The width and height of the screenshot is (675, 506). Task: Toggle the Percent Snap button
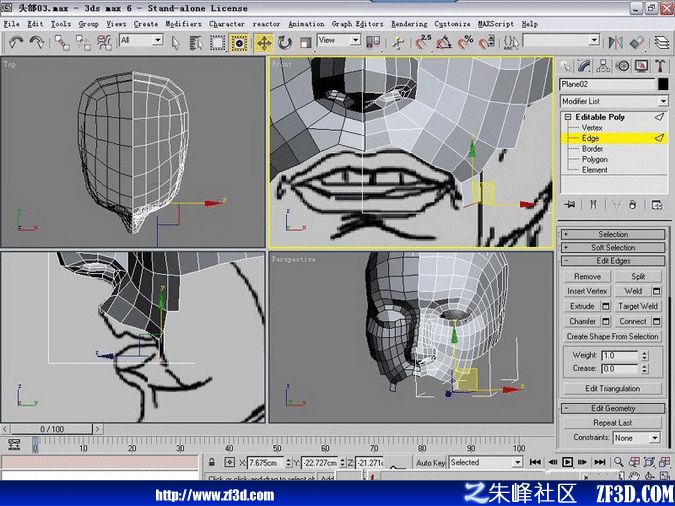pos(465,42)
